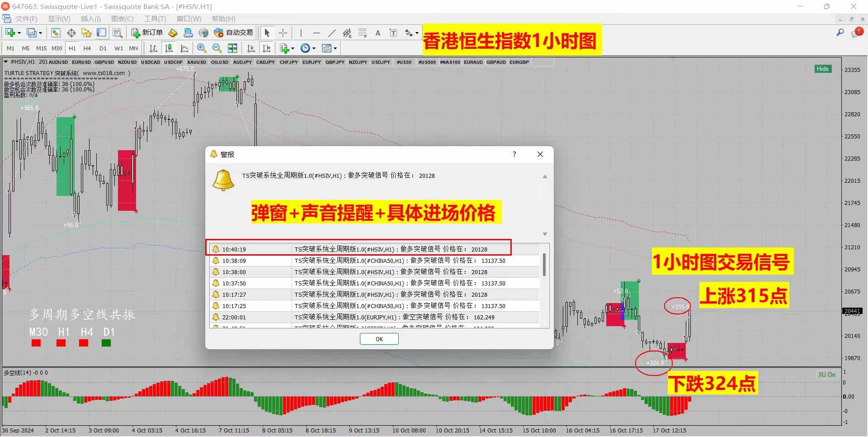
Task: Open the 图表(C) menu
Action: coord(123,19)
